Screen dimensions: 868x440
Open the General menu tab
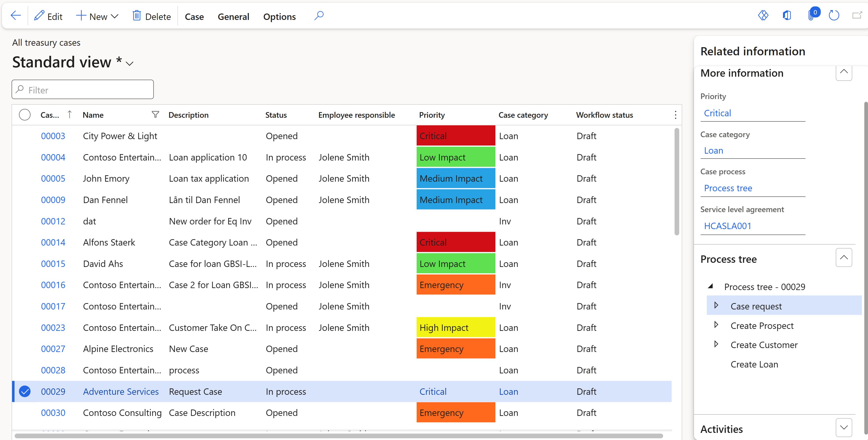(x=233, y=16)
